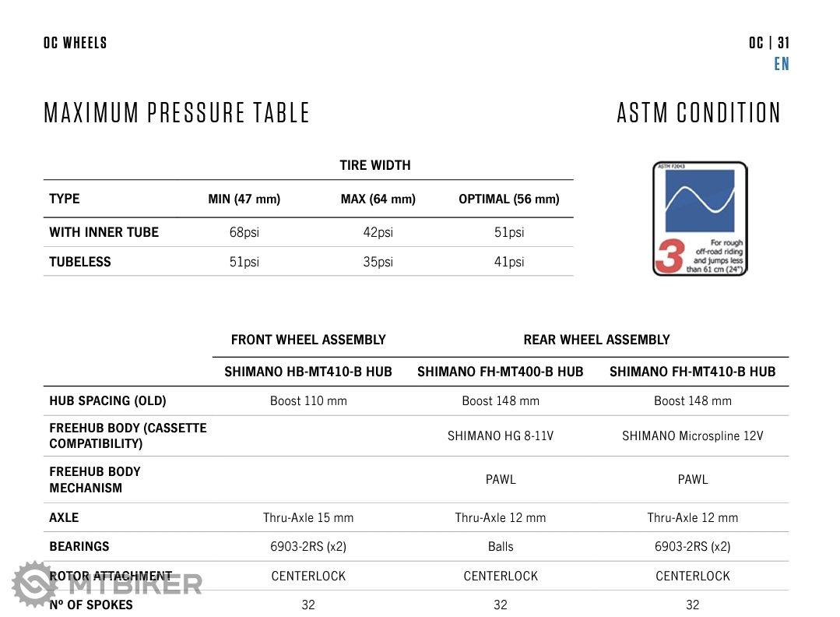Viewport: 840px width, 617px height.
Task: Click the red number 3 in ASTM badge
Action: tap(670, 256)
